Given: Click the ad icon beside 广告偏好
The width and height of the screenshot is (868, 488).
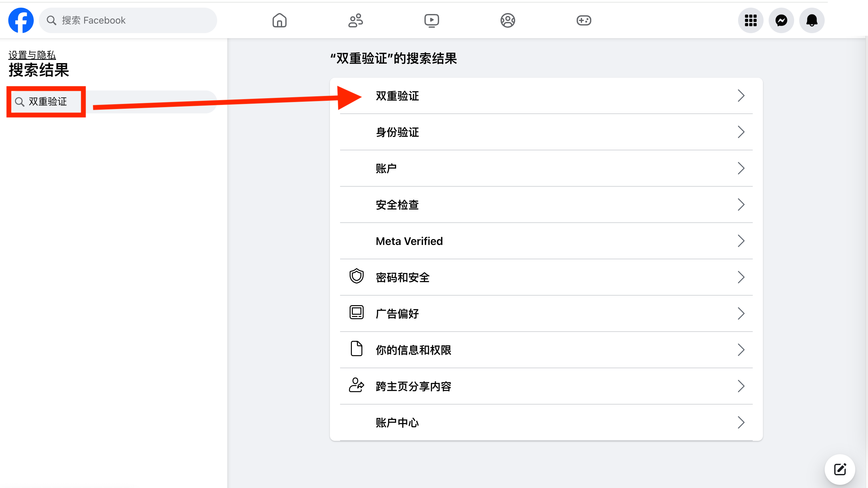Looking at the screenshot, I should pos(357,312).
